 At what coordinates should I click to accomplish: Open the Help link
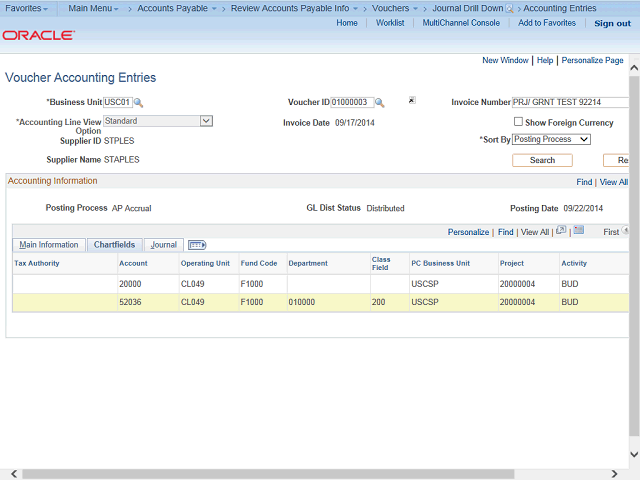545,60
